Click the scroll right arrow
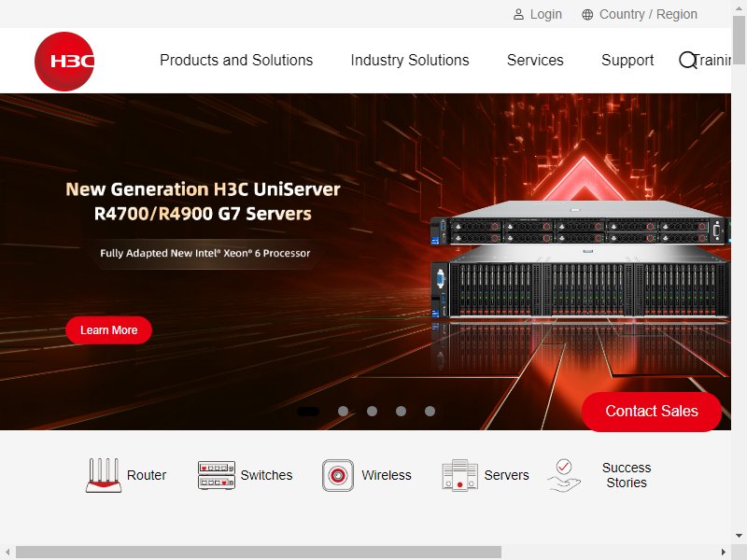Image resolution: width=747 pixels, height=560 pixels. [724, 552]
